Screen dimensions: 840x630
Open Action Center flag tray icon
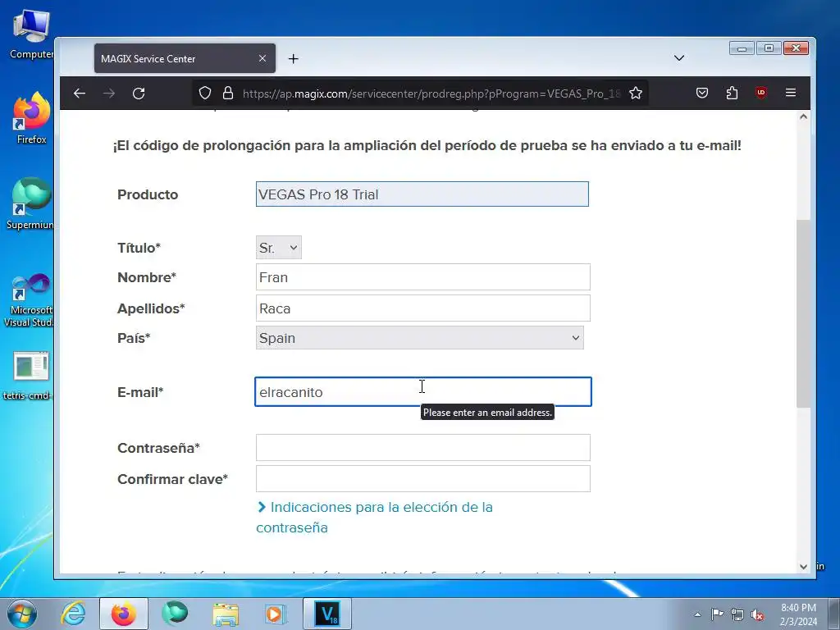[717, 614]
